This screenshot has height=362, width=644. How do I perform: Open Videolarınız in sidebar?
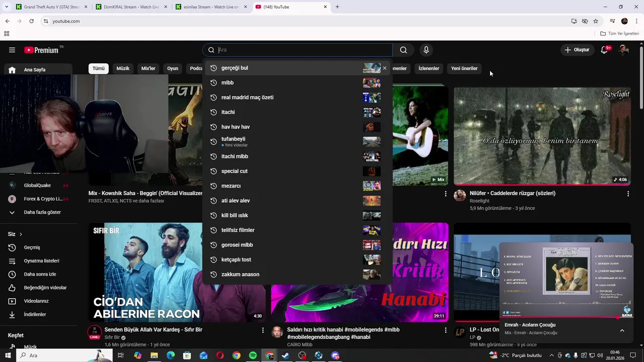click(x=38, y=301)
